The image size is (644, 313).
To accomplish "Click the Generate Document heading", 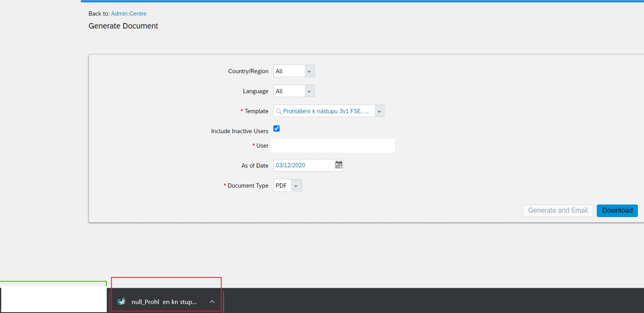I will pyautogui.click(x=123, y=26).
